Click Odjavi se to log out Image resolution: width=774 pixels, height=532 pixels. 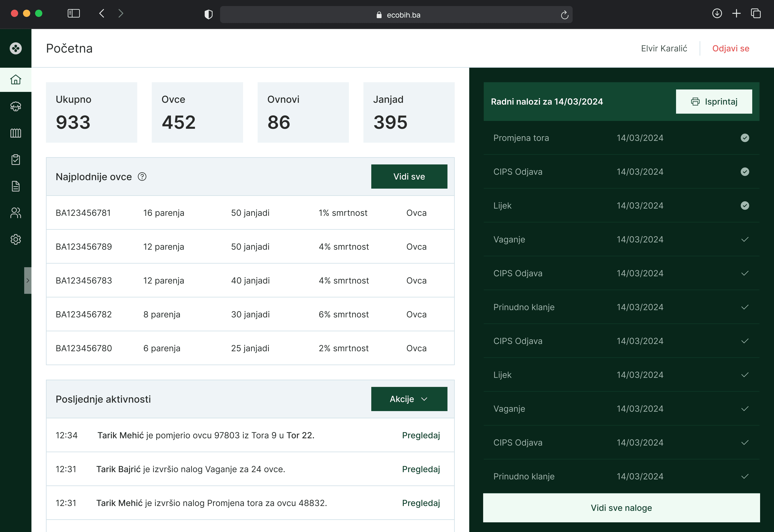731,48
